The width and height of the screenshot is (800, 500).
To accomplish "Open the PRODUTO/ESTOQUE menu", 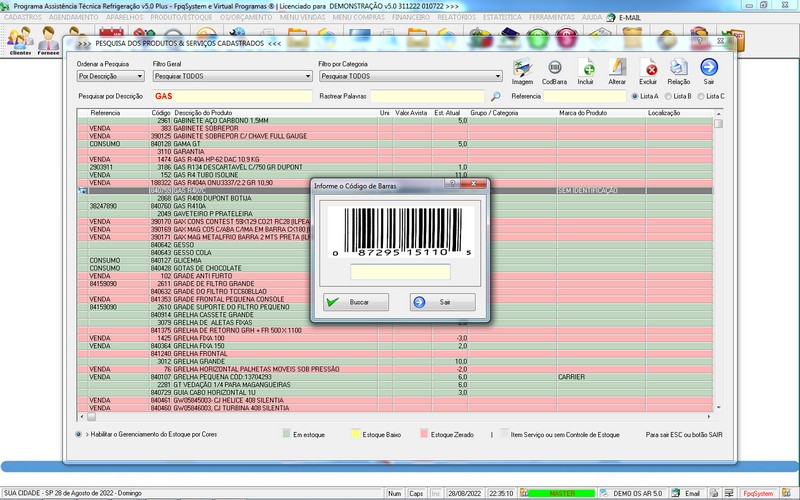I will point(181,17).
